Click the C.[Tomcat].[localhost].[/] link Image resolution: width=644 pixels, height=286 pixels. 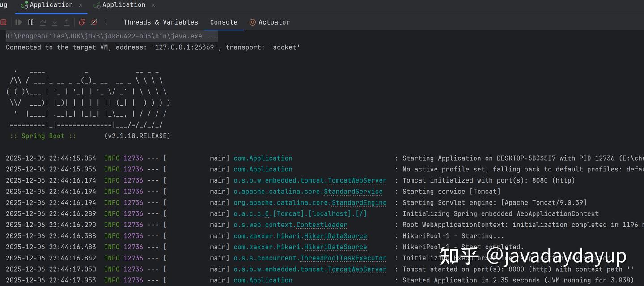tap(315, 214)
